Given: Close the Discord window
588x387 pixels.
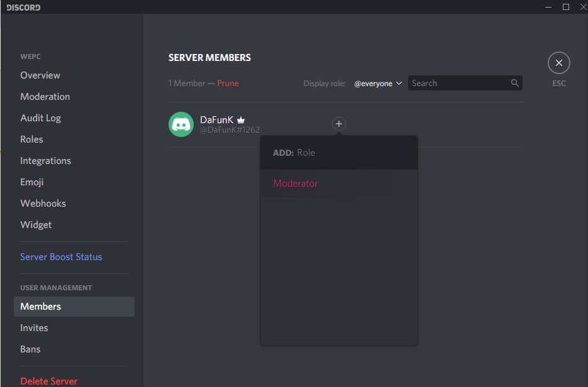Looking at the screenshot, I should click(584, 7).
